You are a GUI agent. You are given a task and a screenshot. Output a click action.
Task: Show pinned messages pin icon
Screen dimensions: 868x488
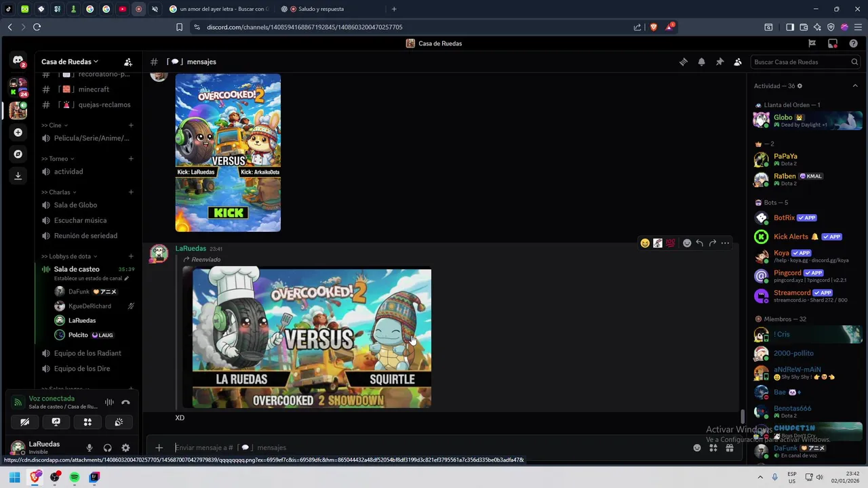click(x=719, y=62)
